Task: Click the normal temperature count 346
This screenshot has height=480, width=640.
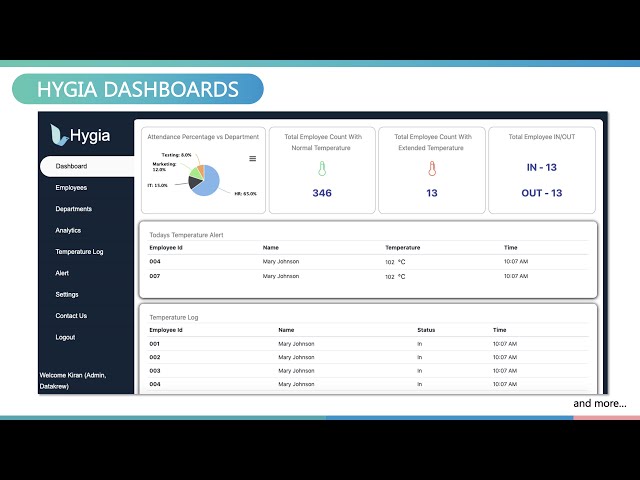Action: 322,193
